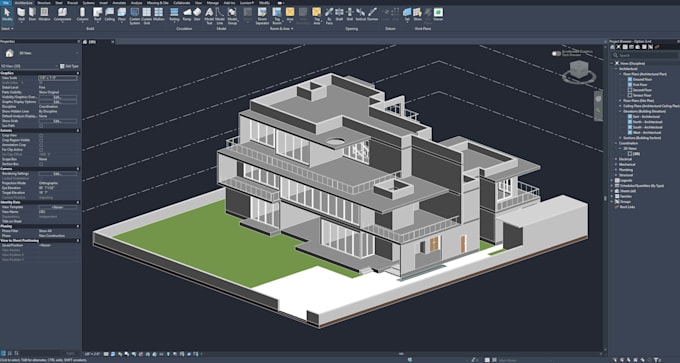Check the Terrace Floor checkbox
The width and height of the screenshot is (680, 363).
[x=630, y=95]
